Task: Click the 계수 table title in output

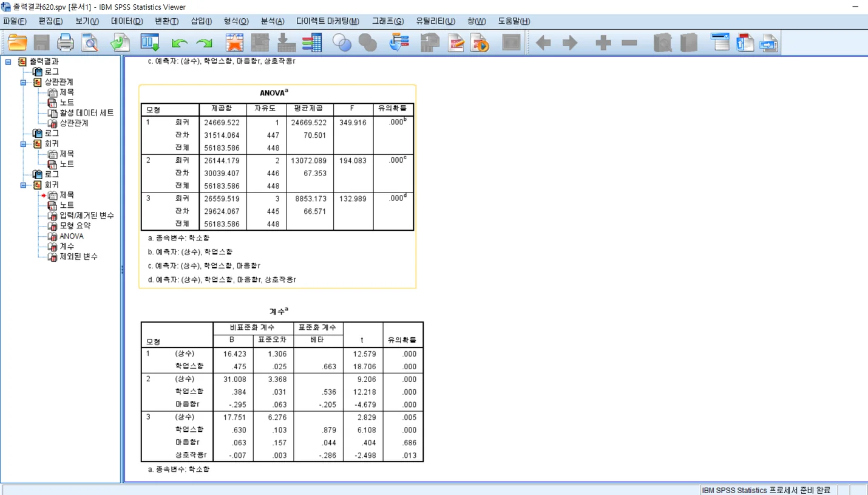Action: pyautogui.click(x=279, y=312)
